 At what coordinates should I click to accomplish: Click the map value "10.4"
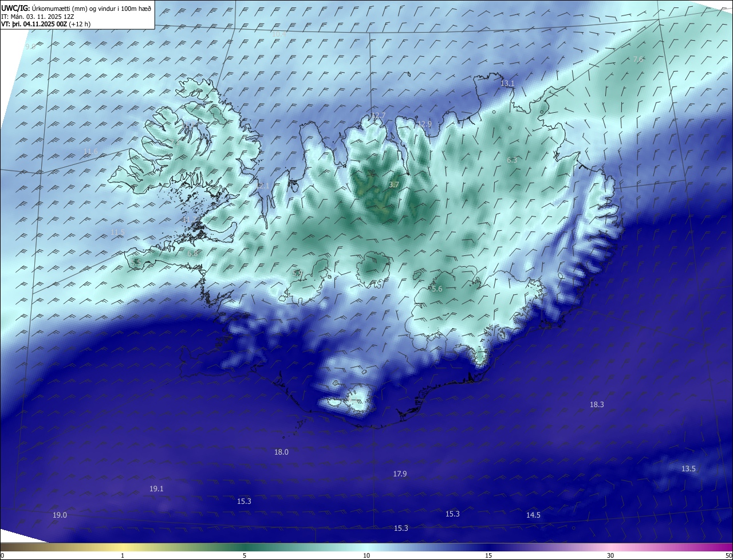pyautogui.click(x=279, y=34)
